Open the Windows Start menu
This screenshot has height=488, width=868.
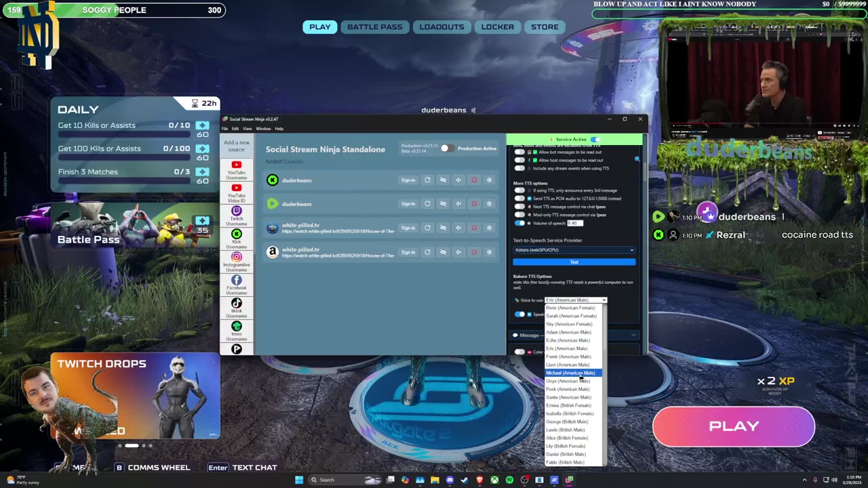[299, 480]
